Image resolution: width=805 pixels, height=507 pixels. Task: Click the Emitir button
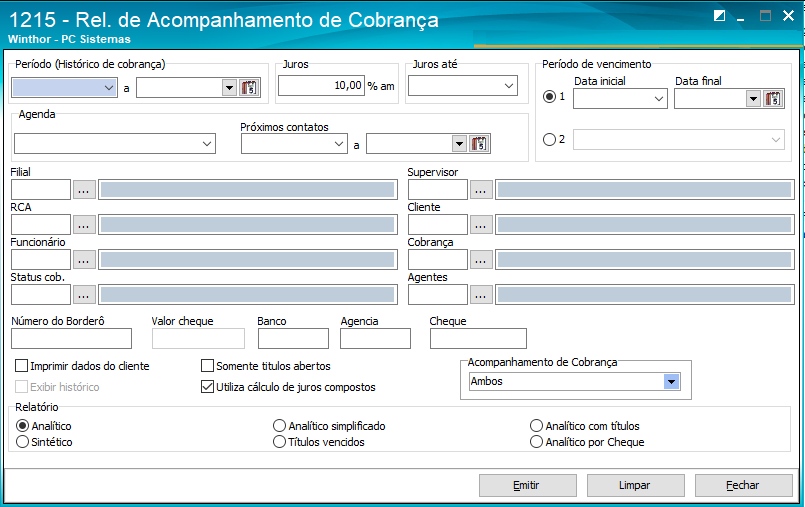tap(528, 485)
